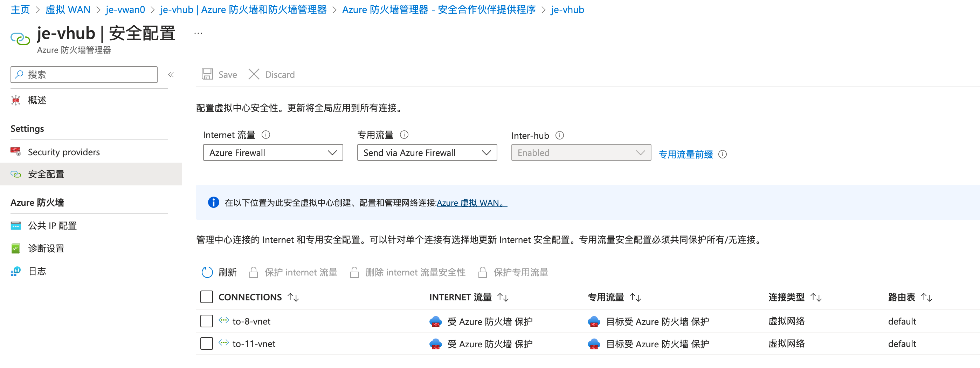Click 虚拟网络 type in to-8-vnet row
The height and width of the screenshot is (368, 980).
click(786, 322)
